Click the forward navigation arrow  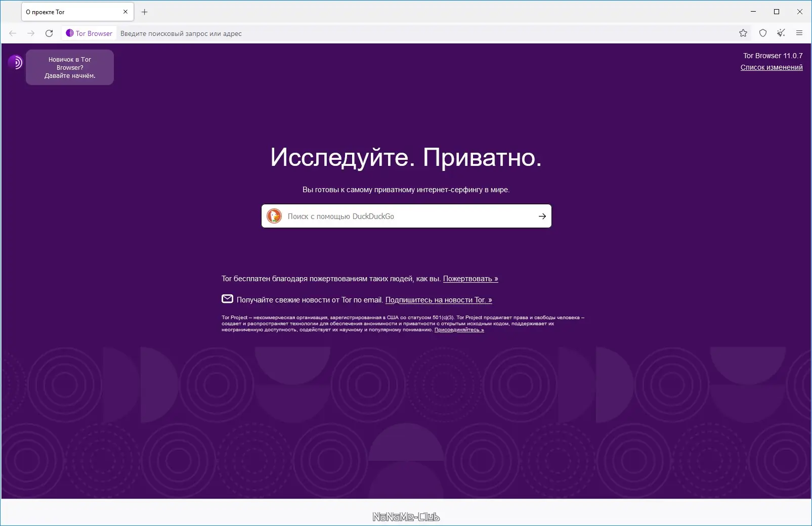point(31,33)
